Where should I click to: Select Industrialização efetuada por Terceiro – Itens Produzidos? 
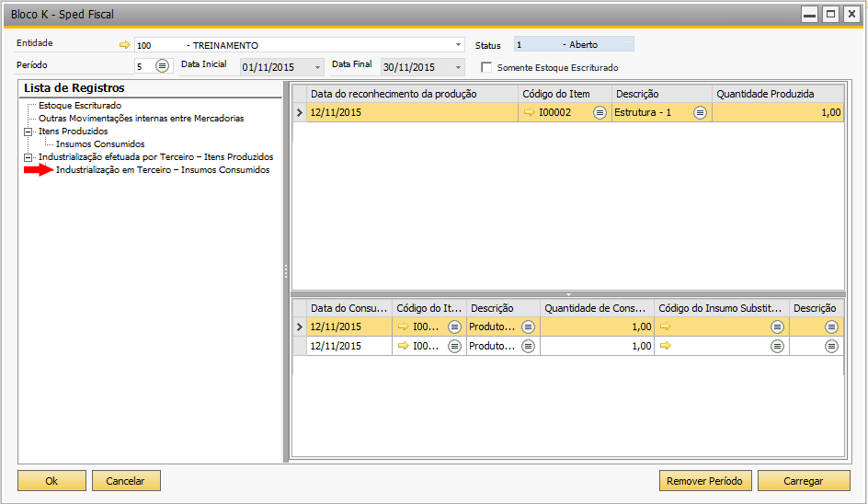(x=156, y=156)
